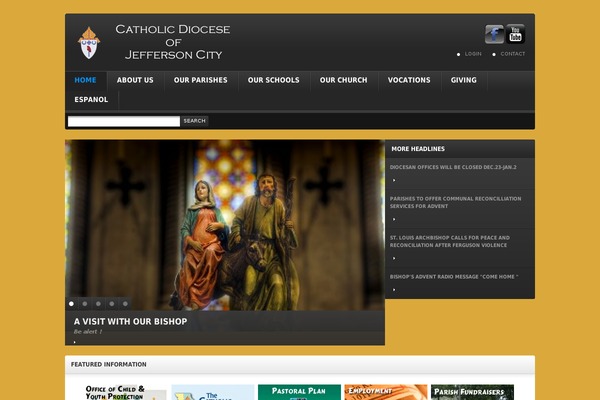Click the small arrow below 'Be alert !'
The height and width of the screenshot is (400, 600).
75,342
